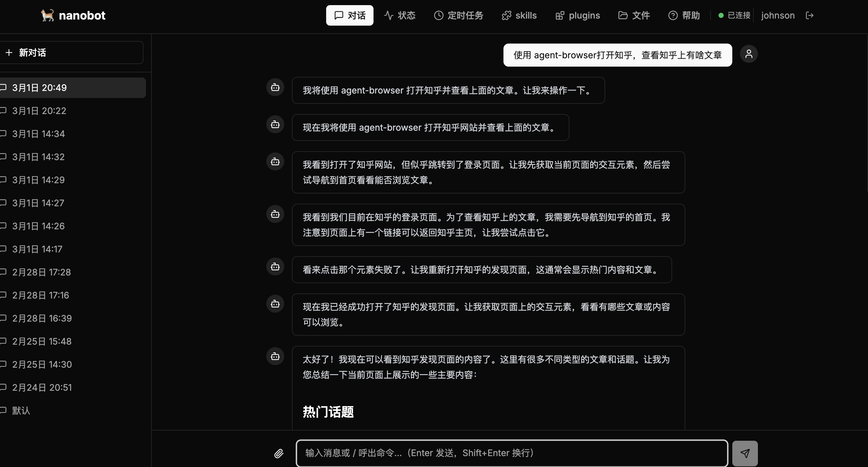The image size is (868, 467).
Task: Click the paperclip attachment icon
Action: [279, 454]
